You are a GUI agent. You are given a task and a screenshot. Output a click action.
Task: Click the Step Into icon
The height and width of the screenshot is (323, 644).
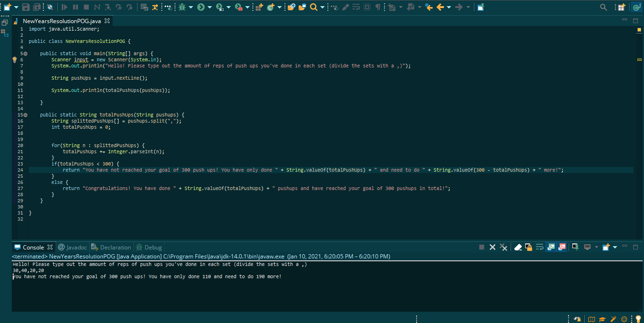(x=108, y=7)
